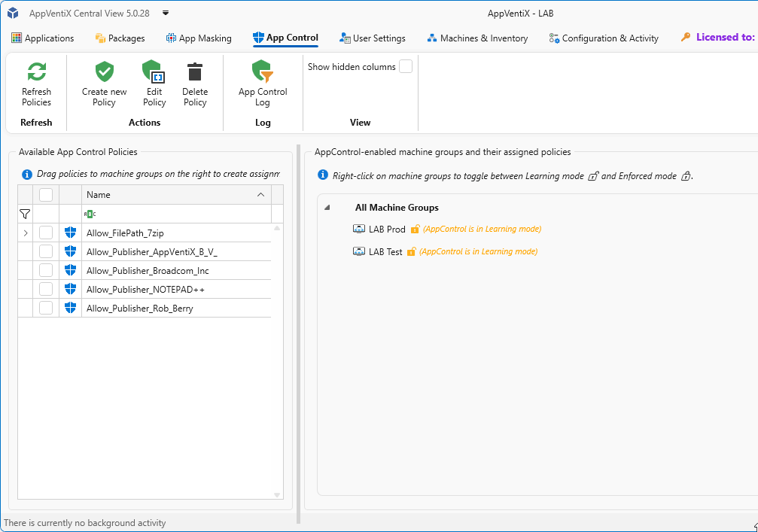This screenshot has height=532, width=758.
Task: Click the Licensed to label
Action: tap(725, 37)
